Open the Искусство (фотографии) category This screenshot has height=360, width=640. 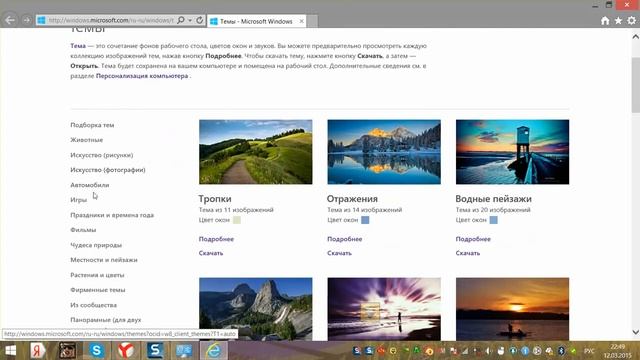point(108,170)
